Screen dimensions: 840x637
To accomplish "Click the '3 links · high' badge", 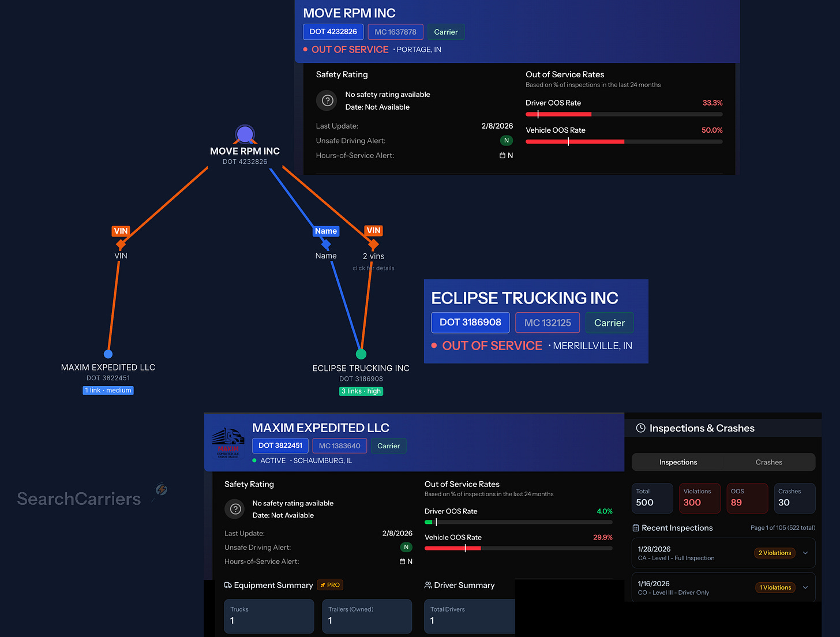I will click(x=361, y=391).
